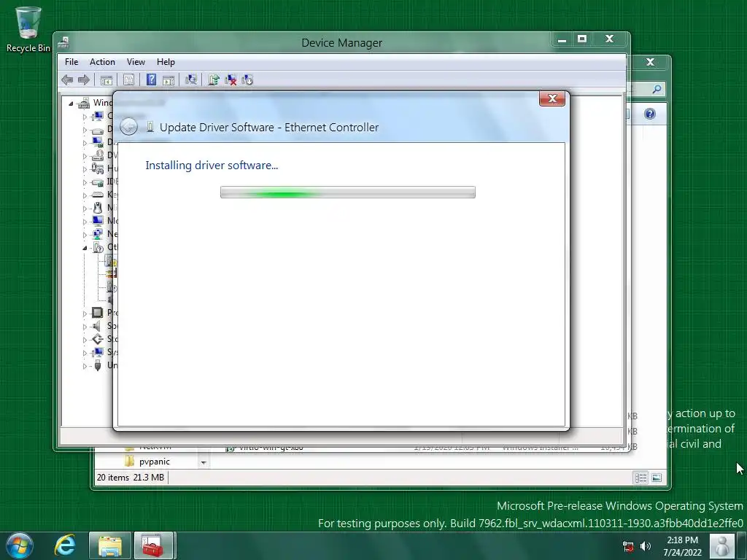Launch Internet Explorer from the taskbar
The image size is (747, 560).
(65, 545)
